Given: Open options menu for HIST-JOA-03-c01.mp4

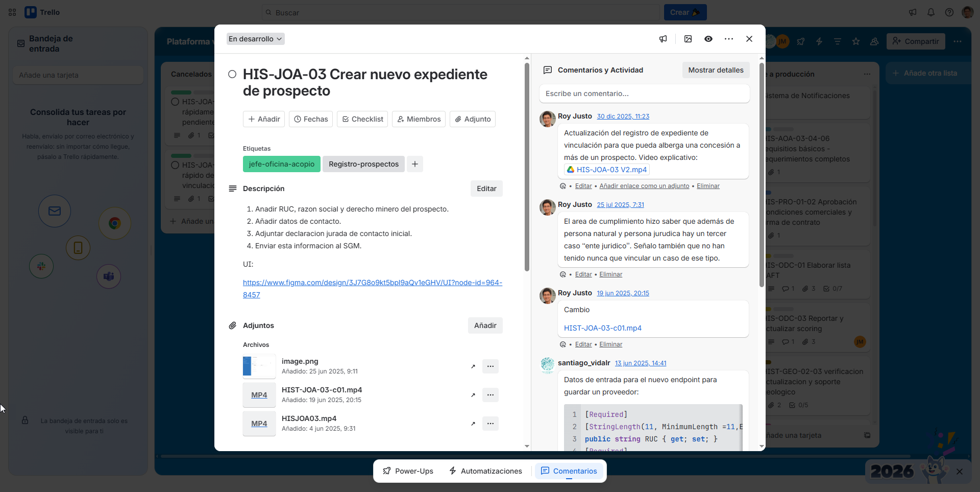Looking at the screenshot, I should [x=491, y=395].
